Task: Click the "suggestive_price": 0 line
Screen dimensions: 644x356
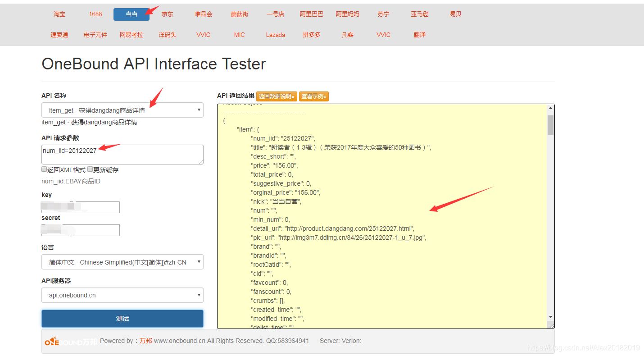Action: coord(281,183)
